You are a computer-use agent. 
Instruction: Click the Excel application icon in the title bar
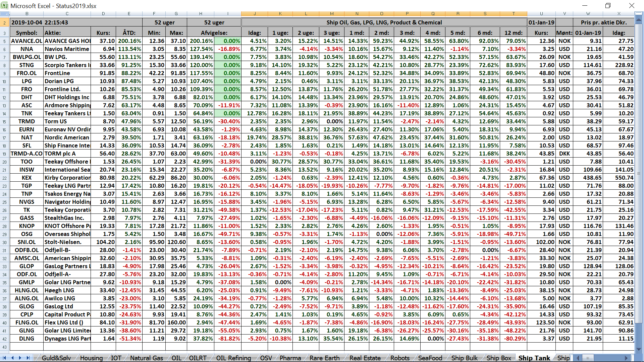click(5, 6)
